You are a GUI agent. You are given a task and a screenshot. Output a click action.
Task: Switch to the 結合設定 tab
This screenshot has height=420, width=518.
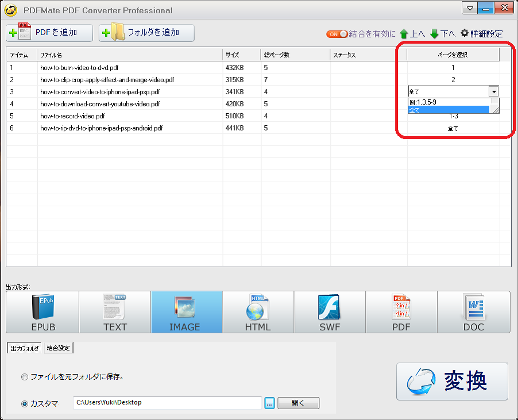(59, 348)
